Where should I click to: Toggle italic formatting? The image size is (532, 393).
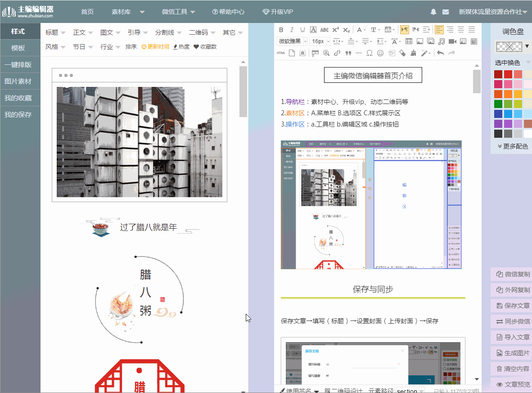pos(292,30)
